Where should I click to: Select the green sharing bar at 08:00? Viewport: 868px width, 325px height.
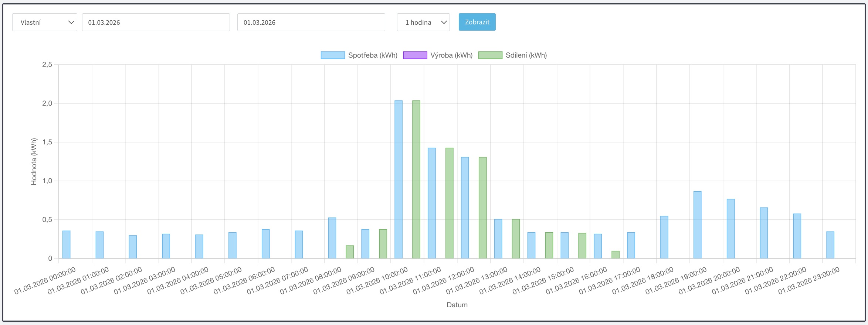coord(350,252)
